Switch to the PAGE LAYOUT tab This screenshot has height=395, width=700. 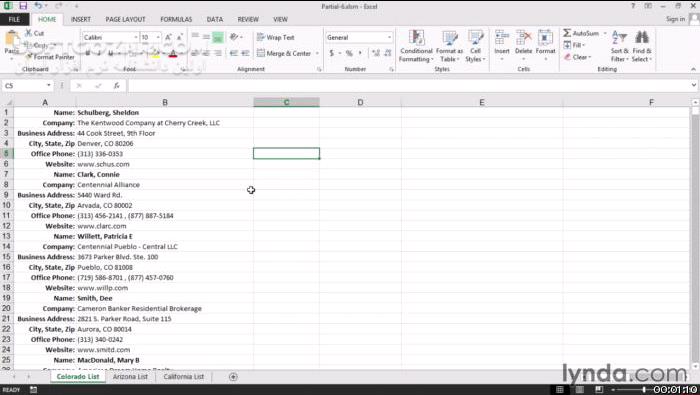pyautogui.click(x=125, y=19)
